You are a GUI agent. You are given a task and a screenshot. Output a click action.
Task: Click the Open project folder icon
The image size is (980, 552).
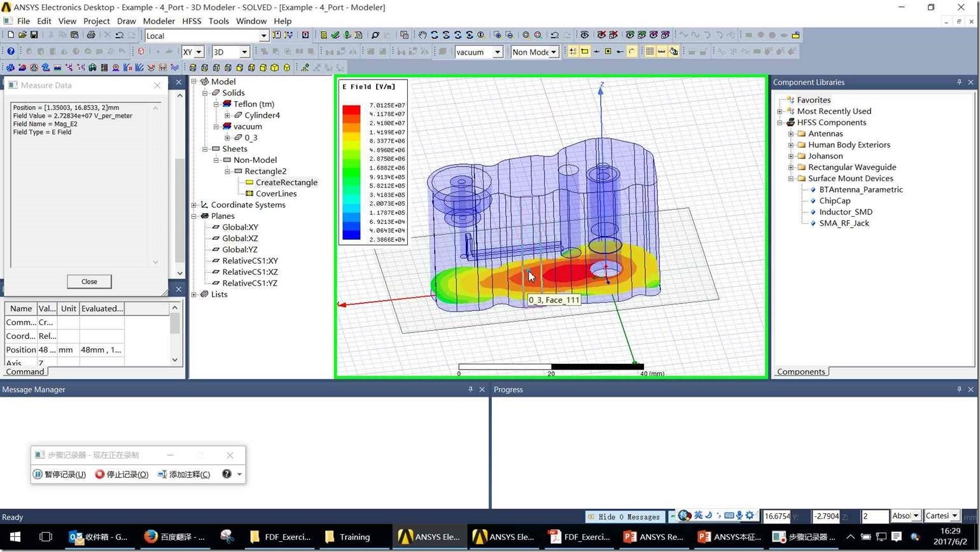[22, 35]
